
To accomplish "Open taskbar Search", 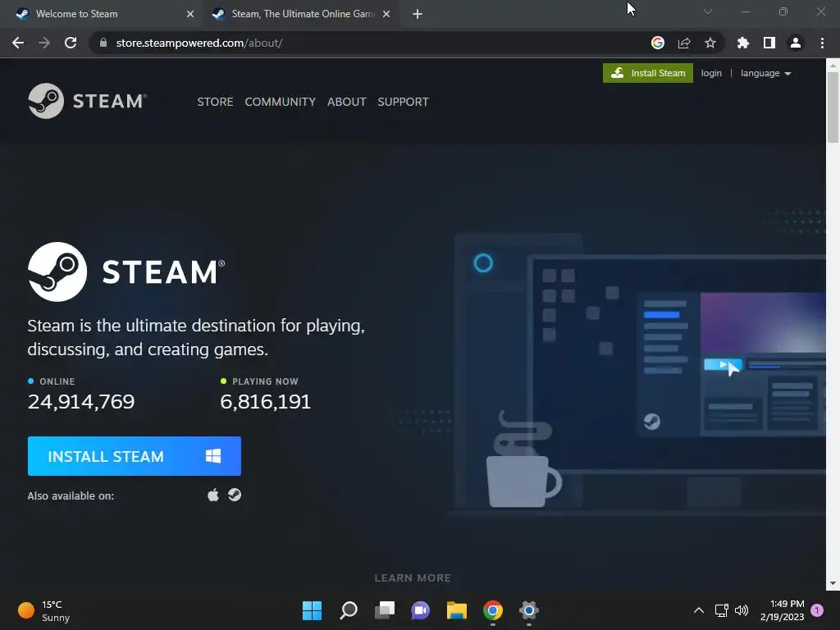I will (x=348, y=610).
